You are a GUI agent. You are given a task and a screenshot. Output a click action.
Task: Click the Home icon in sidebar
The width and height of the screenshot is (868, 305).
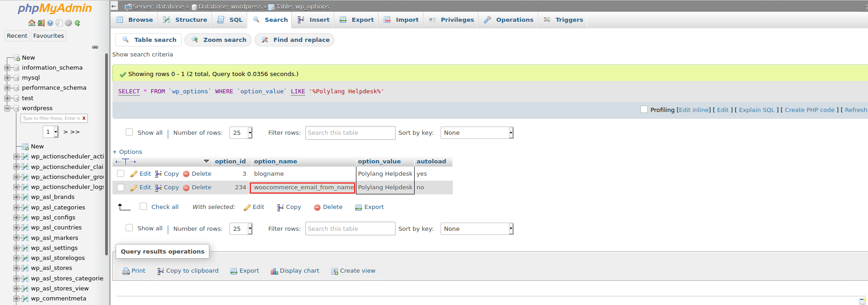(x=32, y=23)
